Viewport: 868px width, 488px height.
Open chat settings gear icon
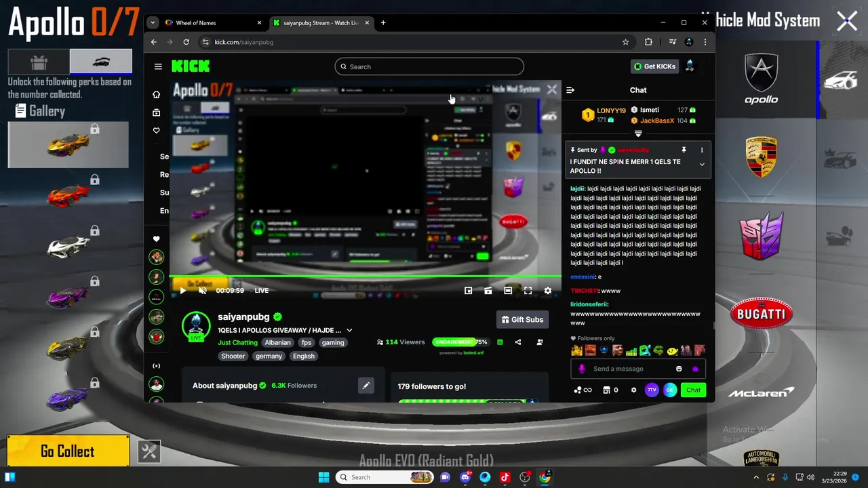[x=634, y=390]
